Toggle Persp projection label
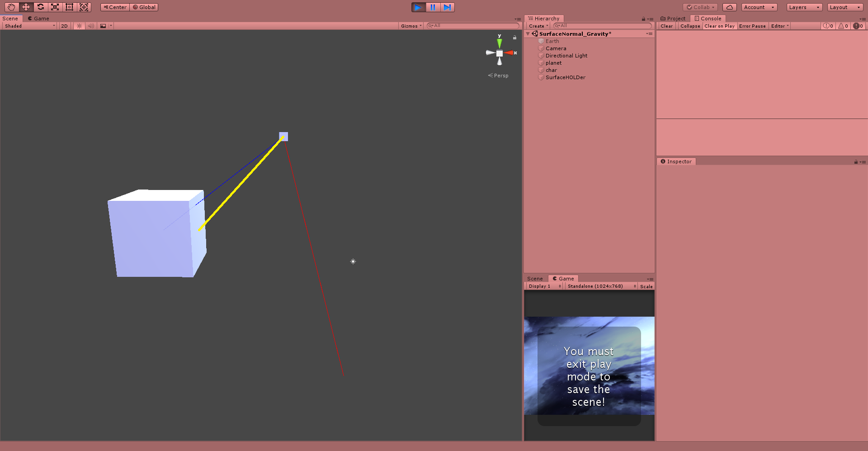Viewport: 868px width, 451px height. pyautogui.click(x=498, y=76)
